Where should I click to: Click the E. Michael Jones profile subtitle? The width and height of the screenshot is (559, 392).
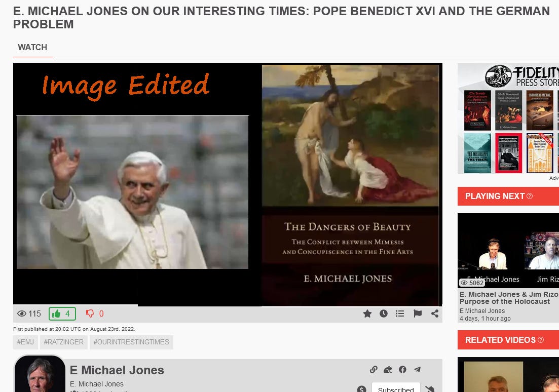[x=97, y=384]
